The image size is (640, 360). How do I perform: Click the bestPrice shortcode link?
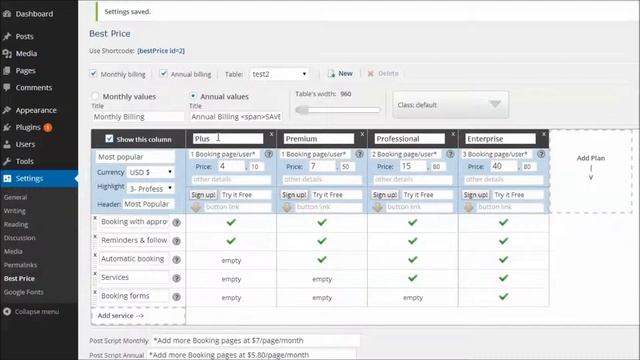coord(161,51)
